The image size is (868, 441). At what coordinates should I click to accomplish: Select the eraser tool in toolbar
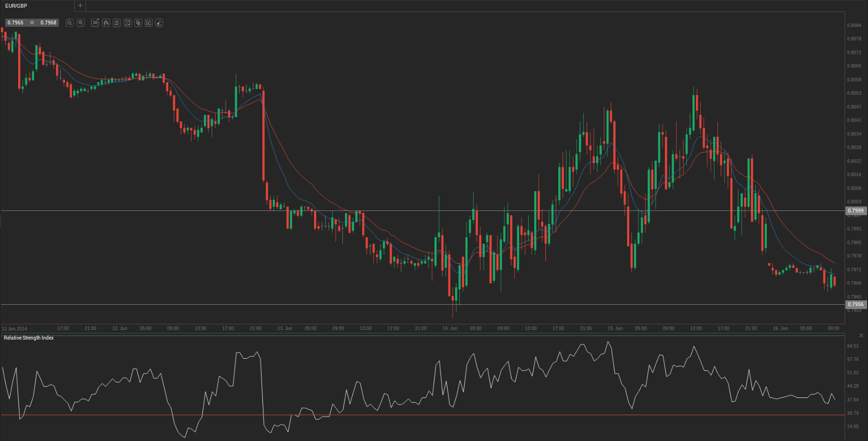coord(159,23)
